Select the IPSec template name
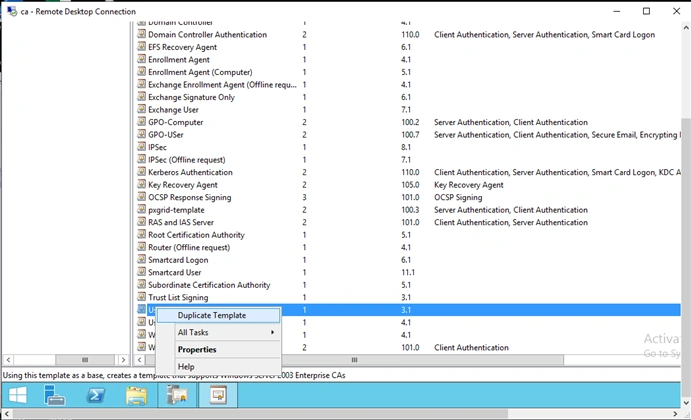This screenshot has height=420, width=691. click(x=157, y=147)
